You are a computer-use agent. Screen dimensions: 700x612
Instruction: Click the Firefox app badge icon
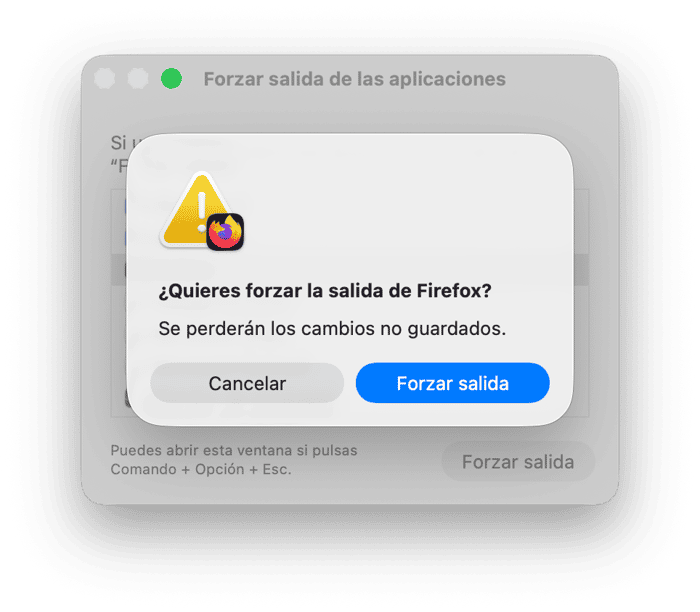225,232
